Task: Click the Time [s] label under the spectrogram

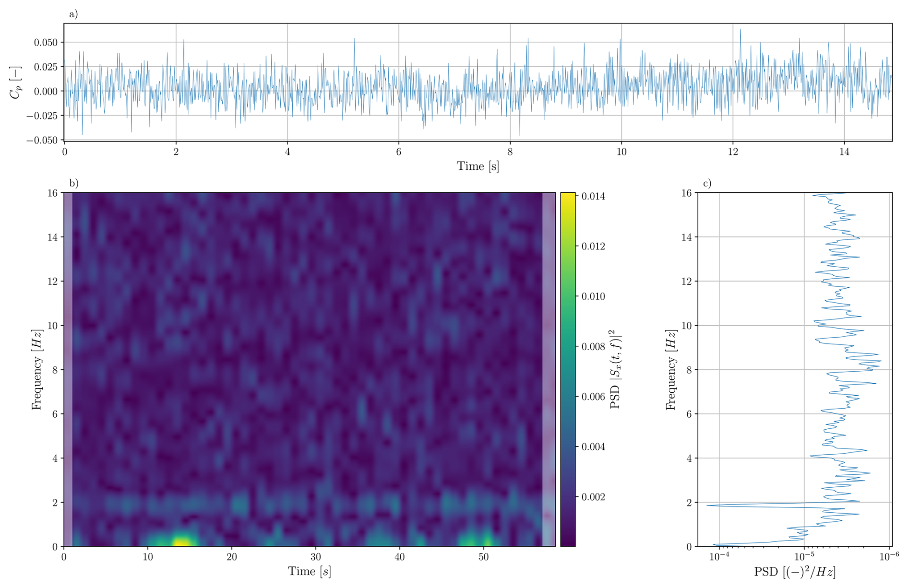Action: click(309, 571)
